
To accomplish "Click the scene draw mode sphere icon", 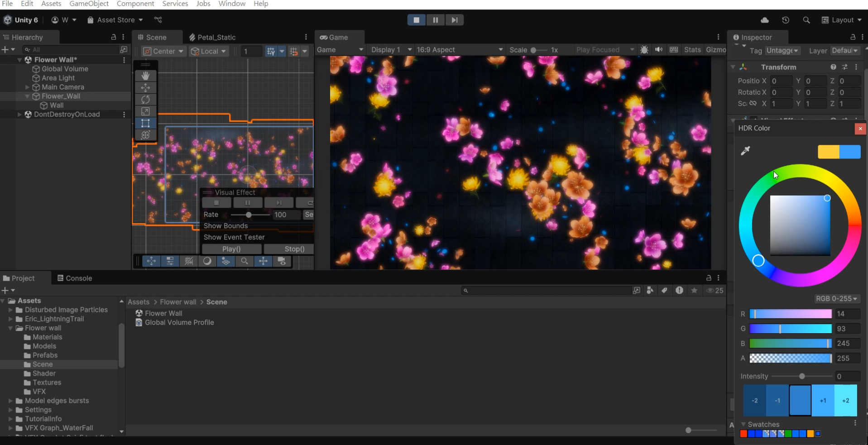I will click(x=207, y=261).
